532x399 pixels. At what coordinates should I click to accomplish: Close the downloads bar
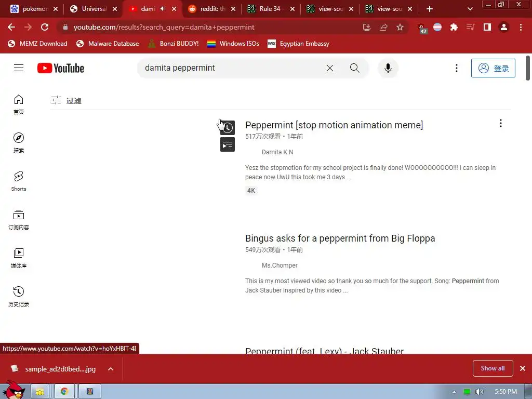pyautogui.click(x=523, y=368)
